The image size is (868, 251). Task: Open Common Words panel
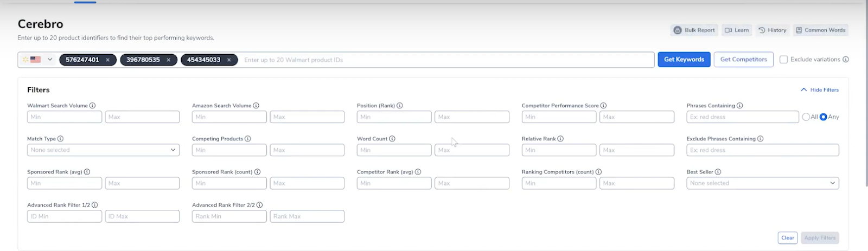821,30
